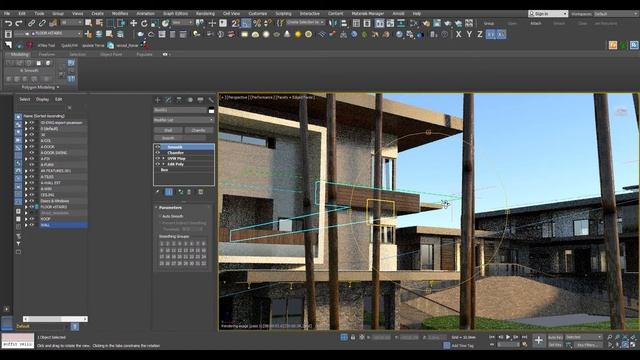640x360 pixels.
Task: Click the Undo arrow in the toolbar
Action: pos(8,23)
